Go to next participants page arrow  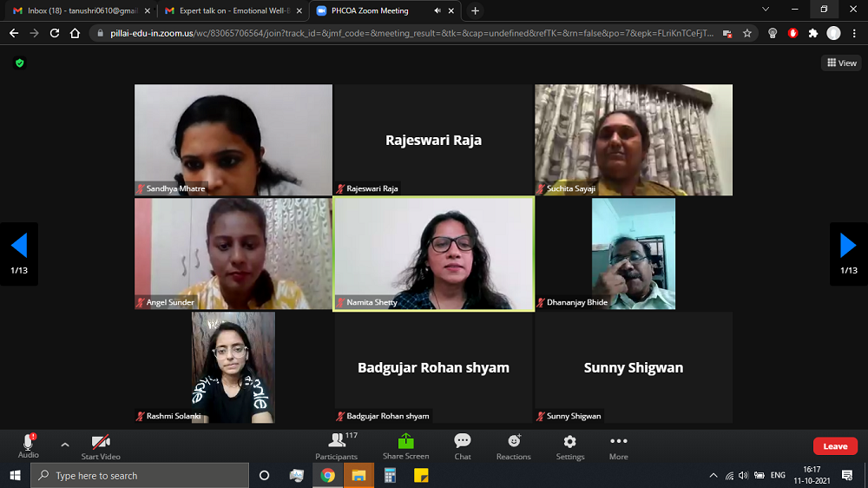(x=848, y=246)
